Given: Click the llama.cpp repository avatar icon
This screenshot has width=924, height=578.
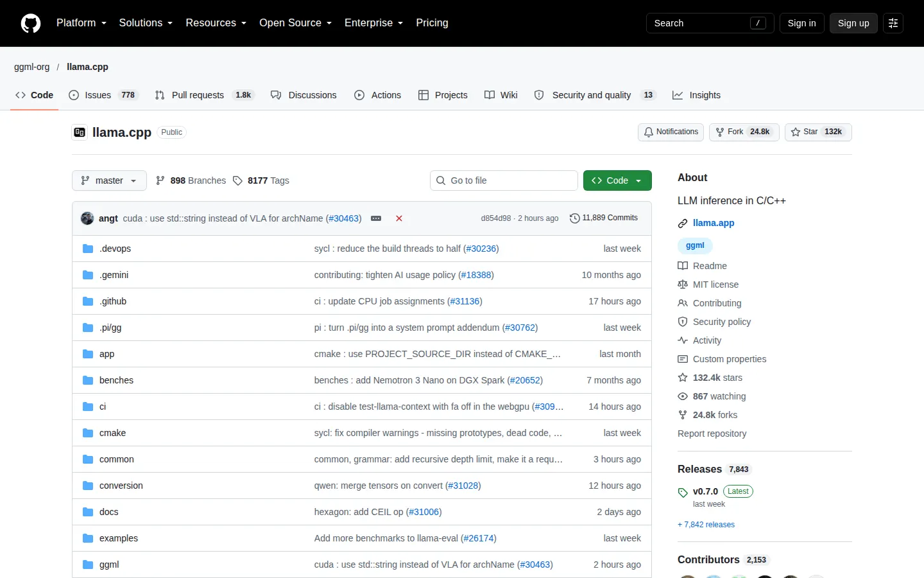Looking at the screenshot, I should [80, 132].
